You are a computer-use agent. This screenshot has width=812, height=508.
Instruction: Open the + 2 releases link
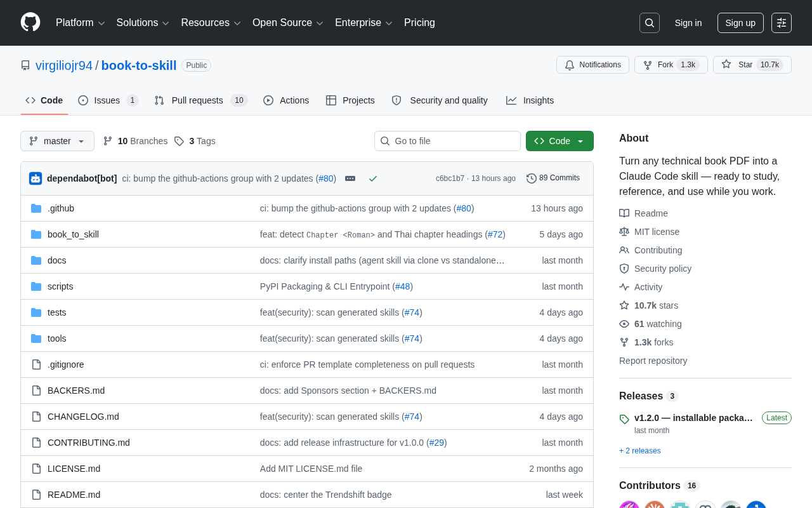point(640,451)
